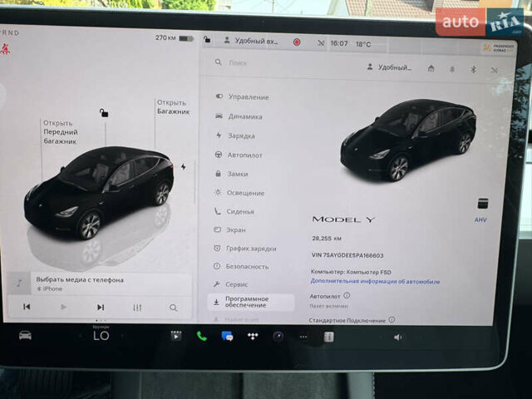Tap the lock icon in the top status bar
The image size is (532, 399).
click(207, 40)
